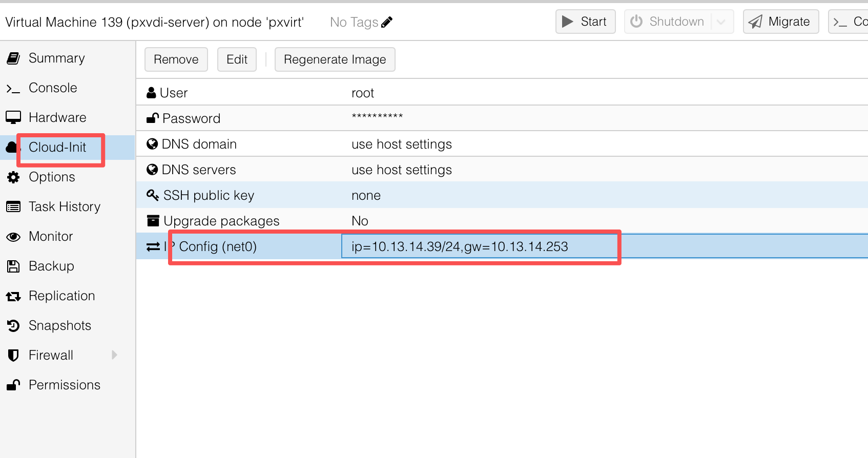The height and width of the screenshot is (458, 868).
Task: Click the Permissions unlock icon
Action: [x=13, y=385]
